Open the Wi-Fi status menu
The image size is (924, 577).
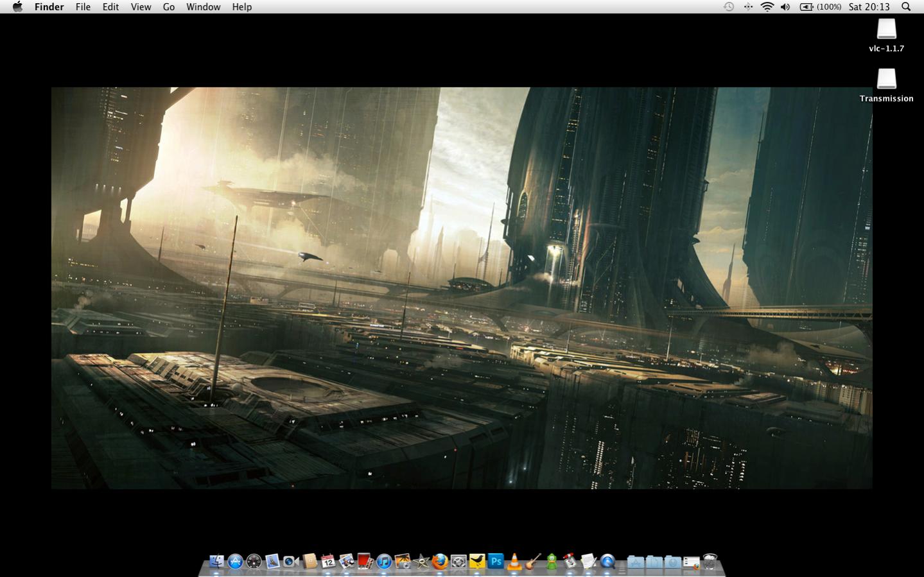pyautogui.click(x=767, y=6)
